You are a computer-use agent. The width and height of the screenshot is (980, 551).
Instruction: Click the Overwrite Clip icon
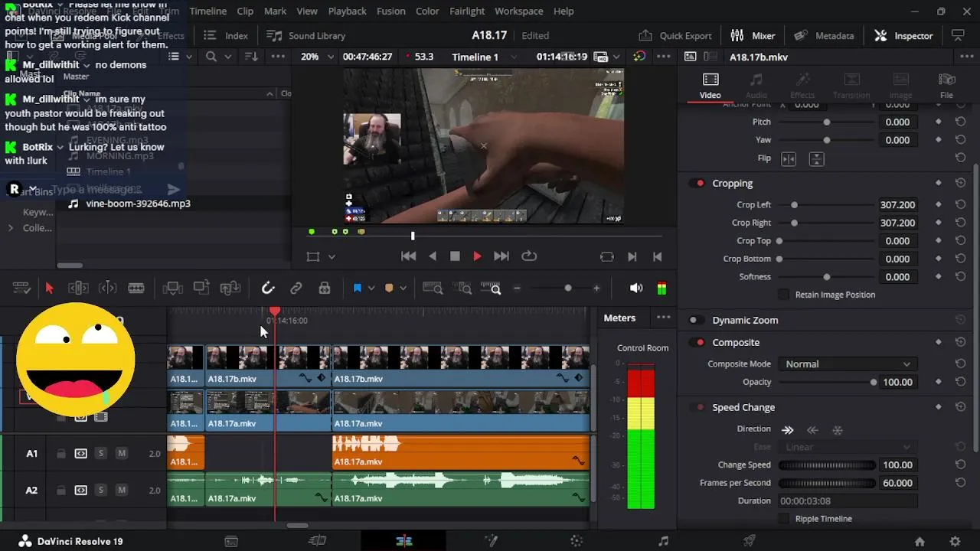click(201, 288)
